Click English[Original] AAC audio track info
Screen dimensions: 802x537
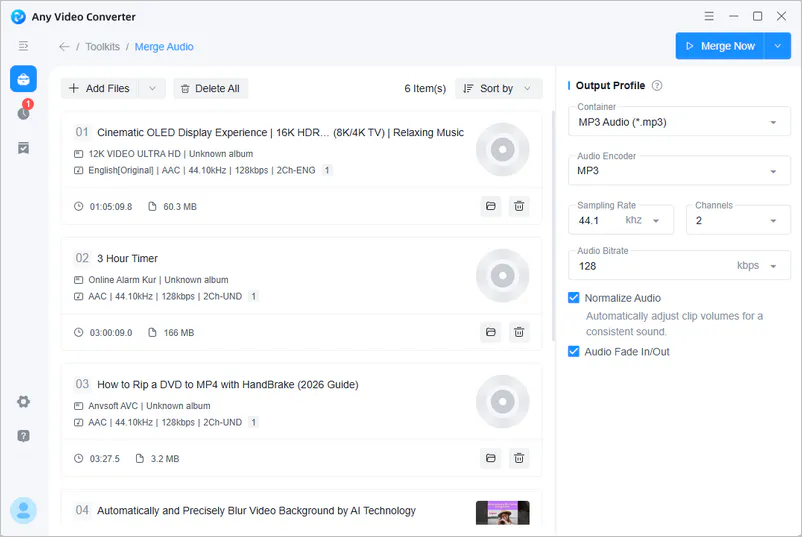click(x=202, y=170)
